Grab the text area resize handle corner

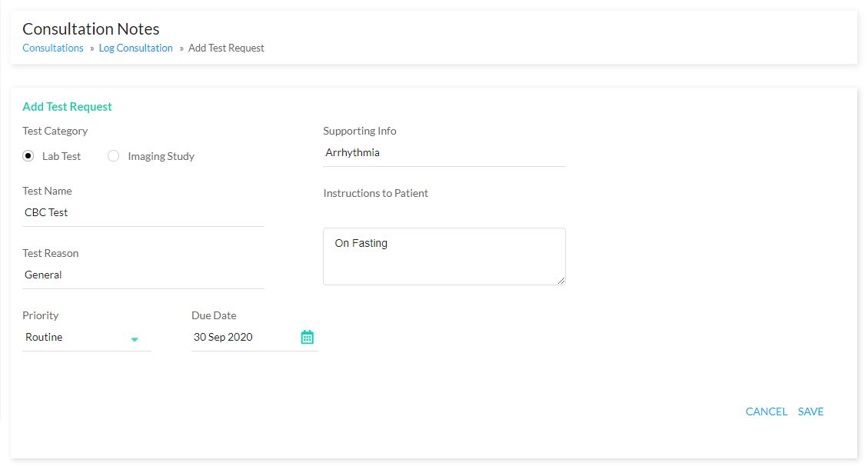tap(561, 281)
